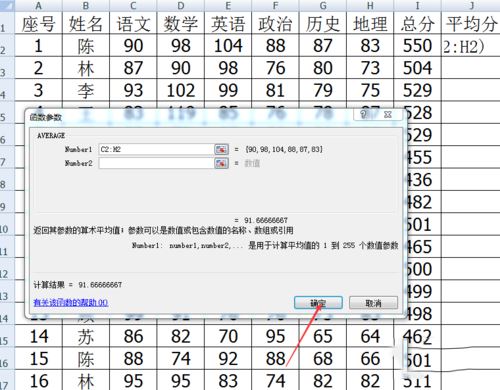
Task: Select column D header
Action: 181,6
